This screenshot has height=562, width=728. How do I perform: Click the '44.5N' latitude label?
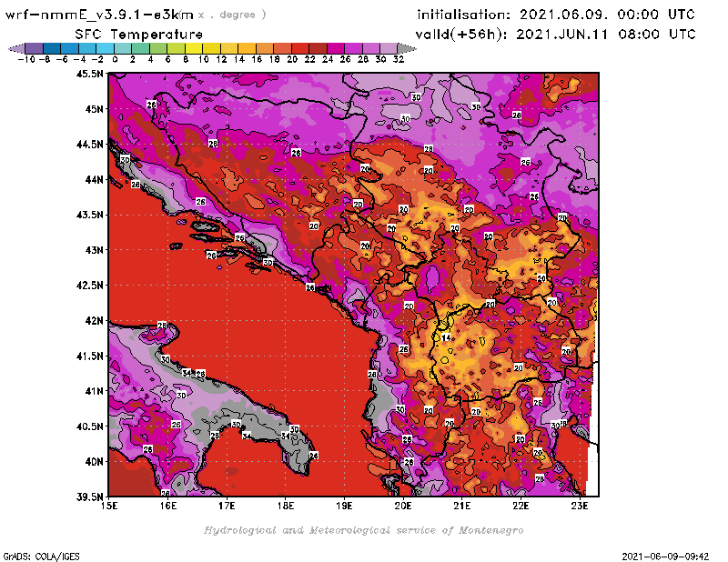[x=89, y=145]
